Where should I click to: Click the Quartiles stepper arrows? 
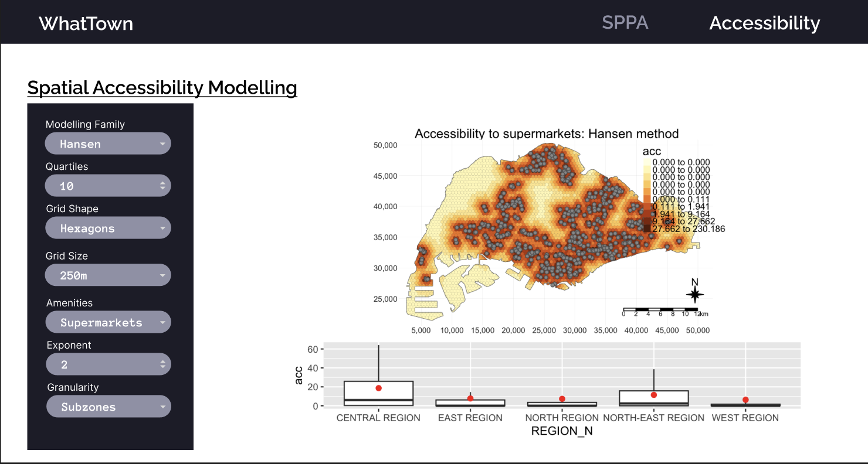[162, 186]
